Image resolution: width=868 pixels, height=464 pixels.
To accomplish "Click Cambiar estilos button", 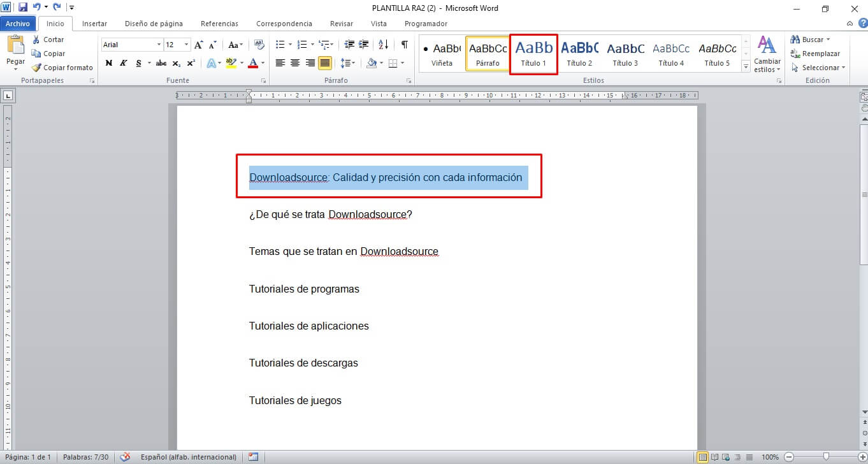I will click(767, 54).
